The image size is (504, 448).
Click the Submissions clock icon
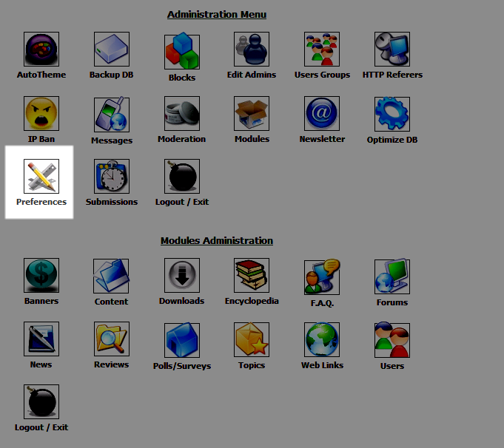(x=112, y=176)
